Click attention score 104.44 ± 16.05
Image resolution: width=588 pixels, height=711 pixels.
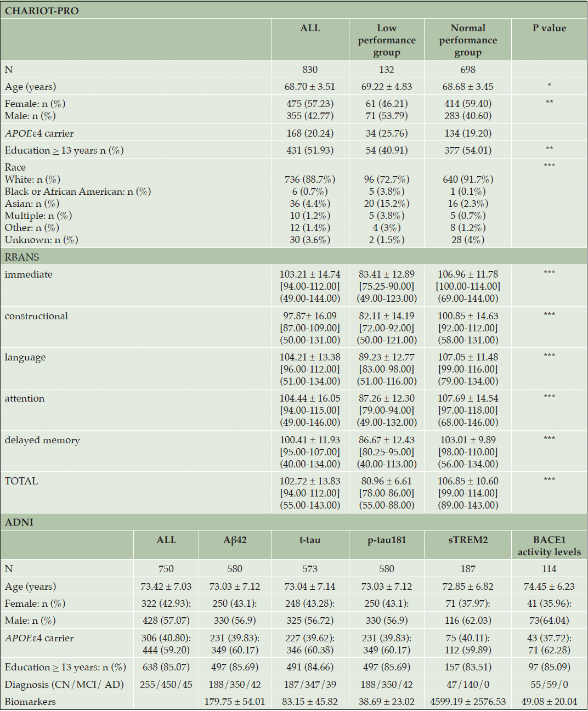click(x=310, y=398)
